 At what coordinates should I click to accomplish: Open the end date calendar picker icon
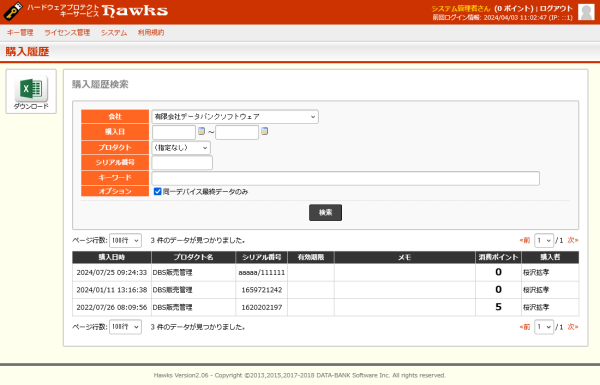[264, 131]
